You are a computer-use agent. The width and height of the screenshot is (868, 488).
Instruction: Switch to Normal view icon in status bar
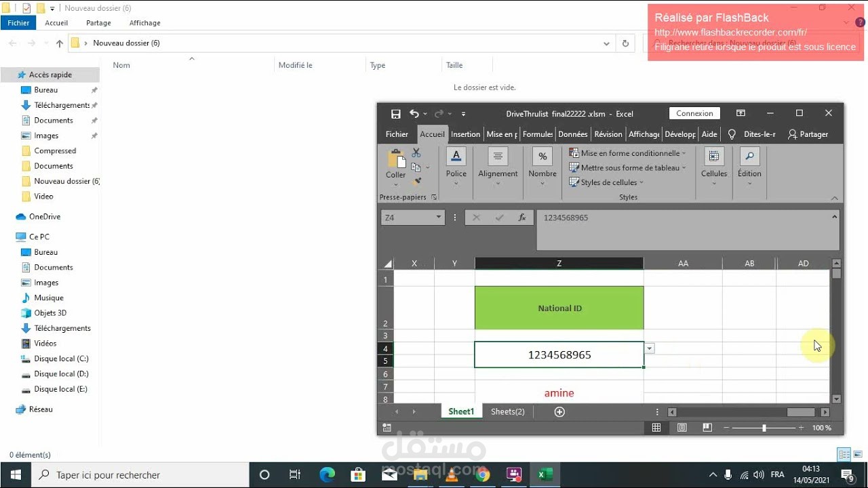(x=656, y=428)
